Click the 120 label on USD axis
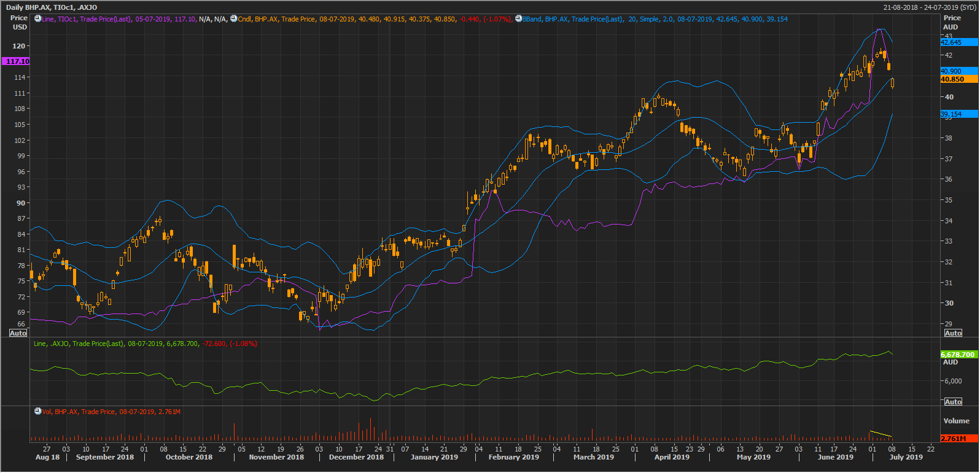Image resolution: width=980 pixels, height=473 pixels. (19, 46)
